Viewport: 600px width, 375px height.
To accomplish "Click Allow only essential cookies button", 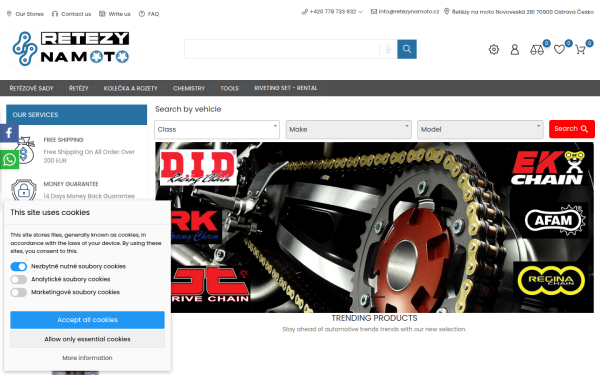I will coord(87,339).
